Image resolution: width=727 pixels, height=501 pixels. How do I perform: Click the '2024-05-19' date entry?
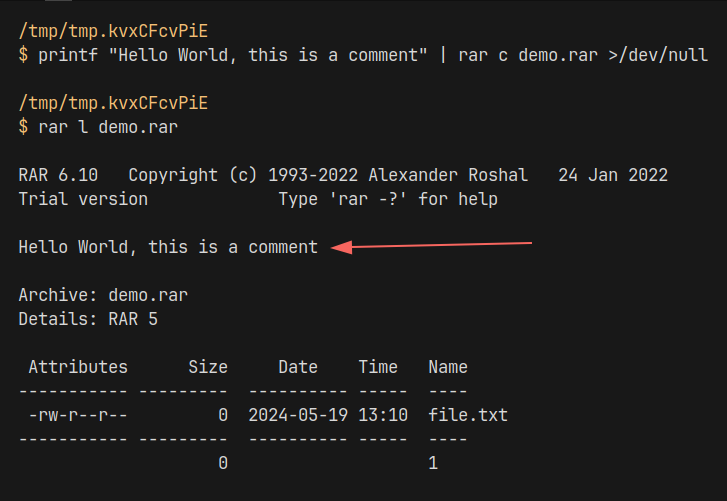(298, 414)
